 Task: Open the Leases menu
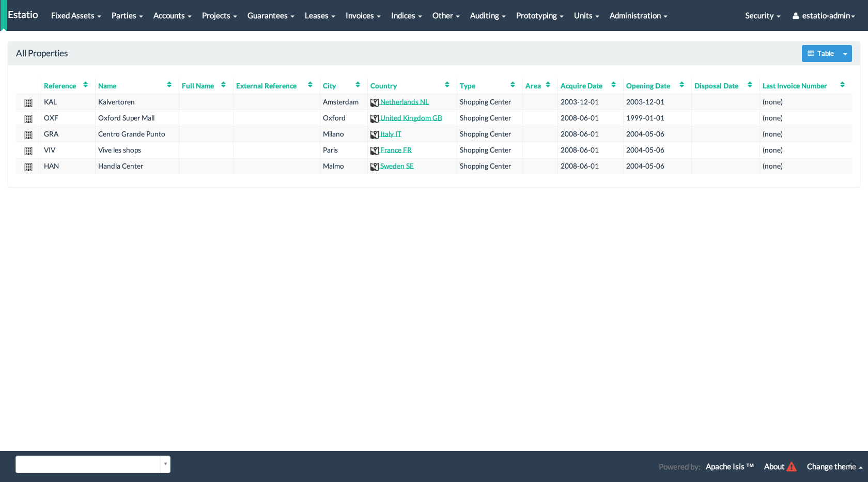pyautogui.click(x=320, y=16)
